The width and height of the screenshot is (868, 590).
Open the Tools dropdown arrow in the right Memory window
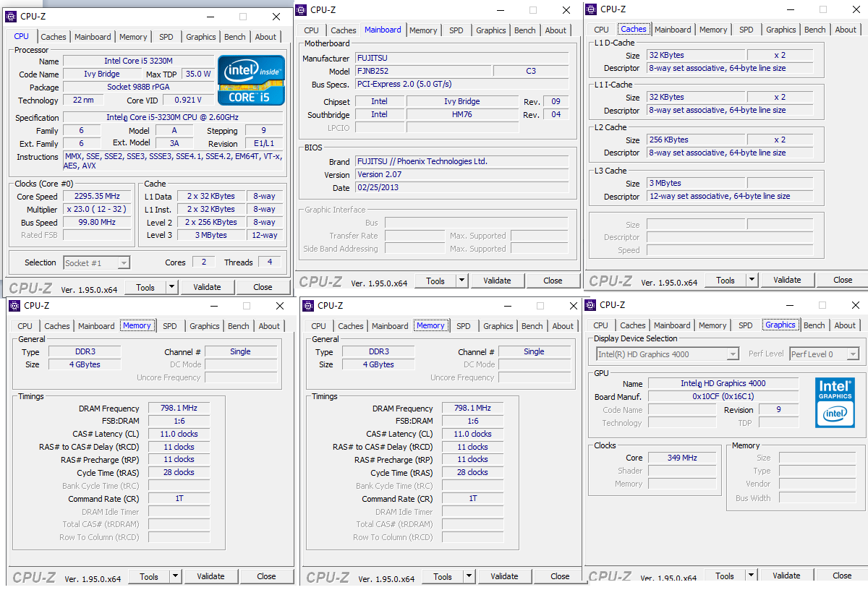pyautogui.click(x=469, y=576)
